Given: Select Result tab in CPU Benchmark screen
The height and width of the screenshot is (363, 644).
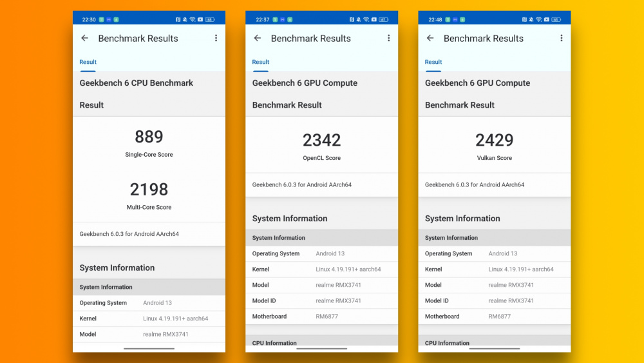Looking at the screenshot, I should (x=88, y=62).
